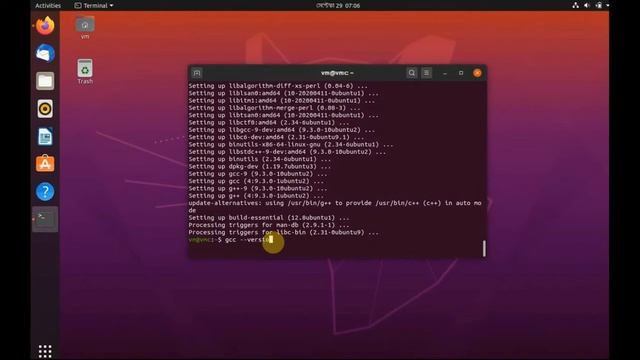Click the 'update-alternatives' output line
The height and width of the screenshot is (360, 640).
click(335, 207)
